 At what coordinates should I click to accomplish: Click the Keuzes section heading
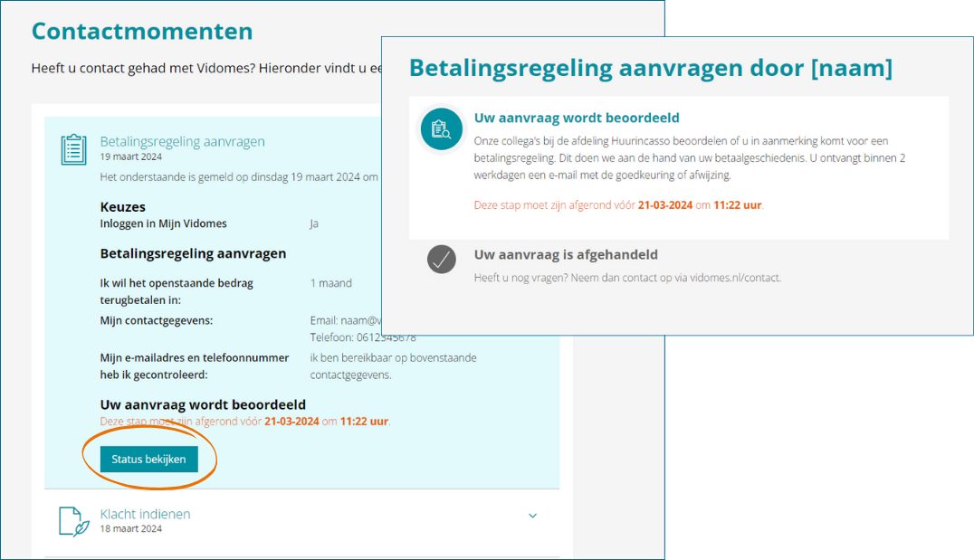point(122,207)
